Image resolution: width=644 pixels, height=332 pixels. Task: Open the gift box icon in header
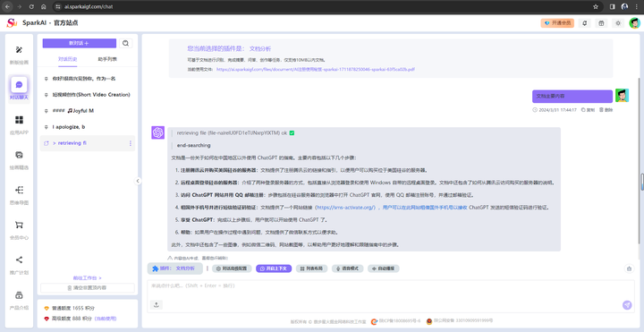(x=601, y=23)
